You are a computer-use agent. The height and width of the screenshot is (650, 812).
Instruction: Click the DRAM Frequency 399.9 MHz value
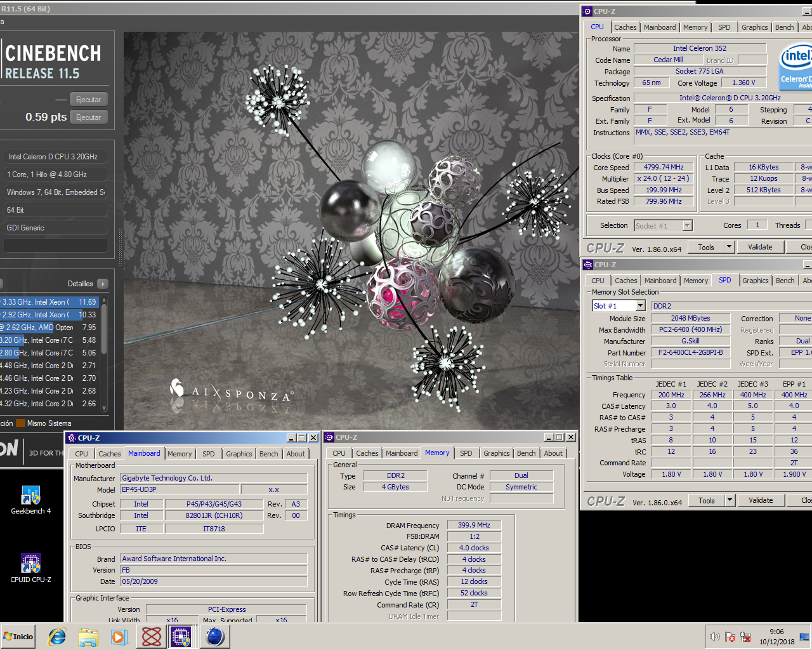click(474, 525)
